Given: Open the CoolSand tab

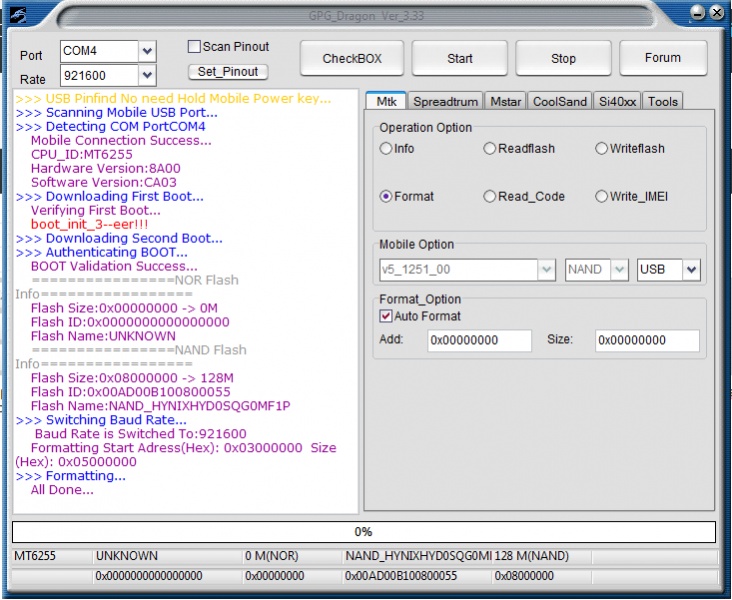Looking at the screenshot, I should pyautogui.click(x=560, y=102).
